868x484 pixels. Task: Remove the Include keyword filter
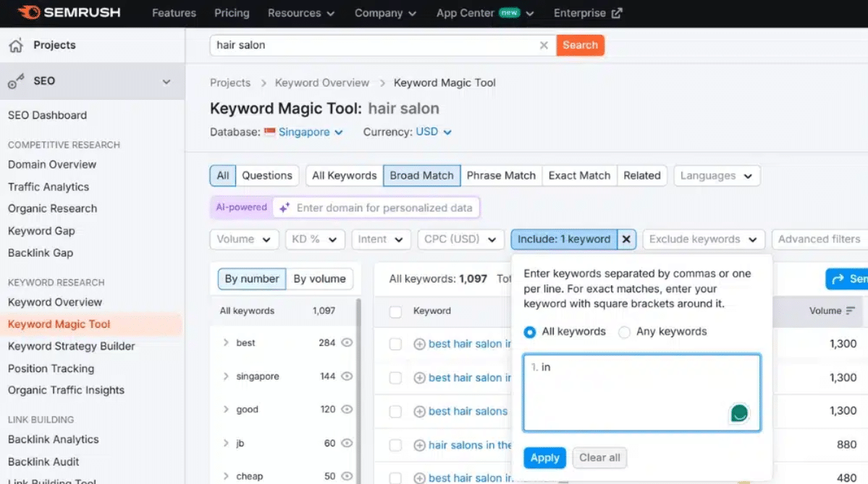[x=626, y=239]
